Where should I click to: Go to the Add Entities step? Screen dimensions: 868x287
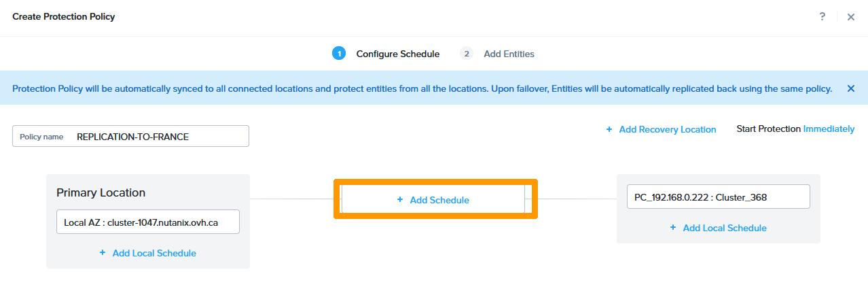click(x=509, y=54)
